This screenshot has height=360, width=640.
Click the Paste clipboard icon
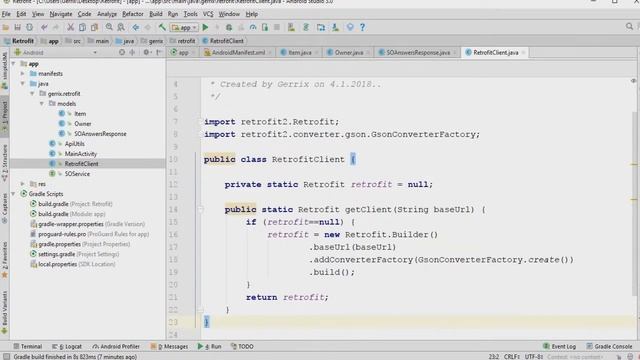click(x=94, y=27)
